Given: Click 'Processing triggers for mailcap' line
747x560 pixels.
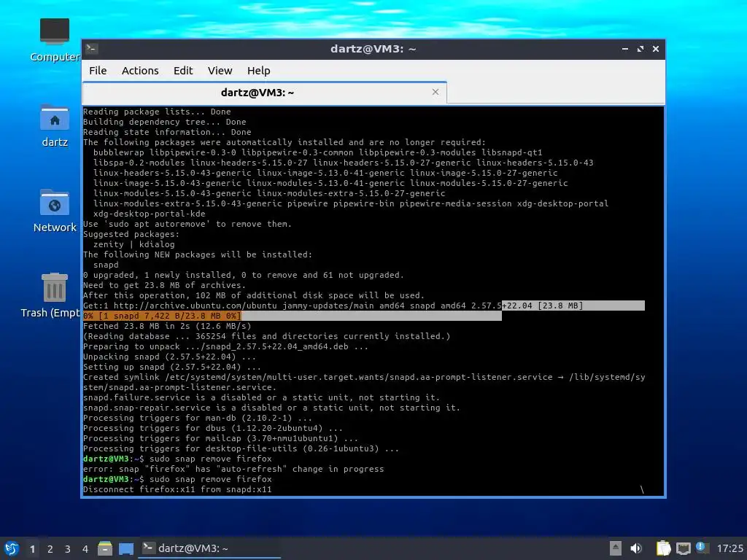Looking at the screenshot, I should [x=220, y=438].
